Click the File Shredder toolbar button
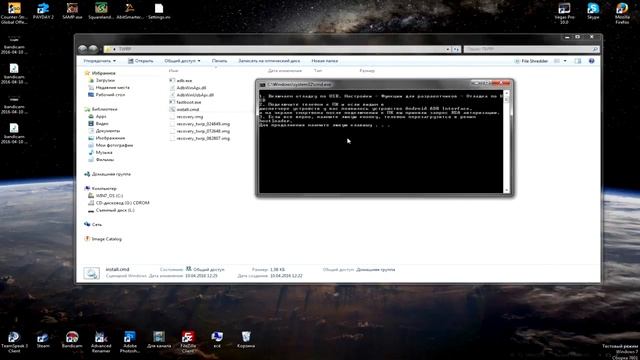Screen dimensions: 640x360 tap(531, 61)
